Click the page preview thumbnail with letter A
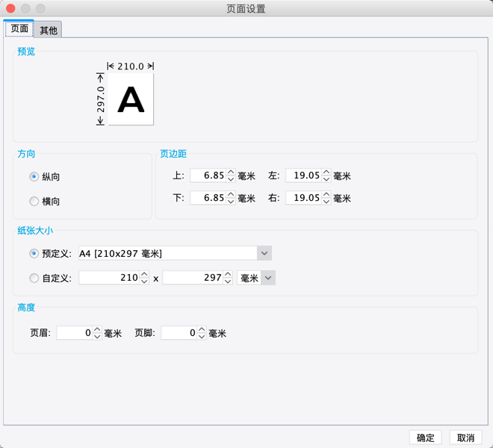Viewport: 493px width, 448px height. (x=131, y=99)
